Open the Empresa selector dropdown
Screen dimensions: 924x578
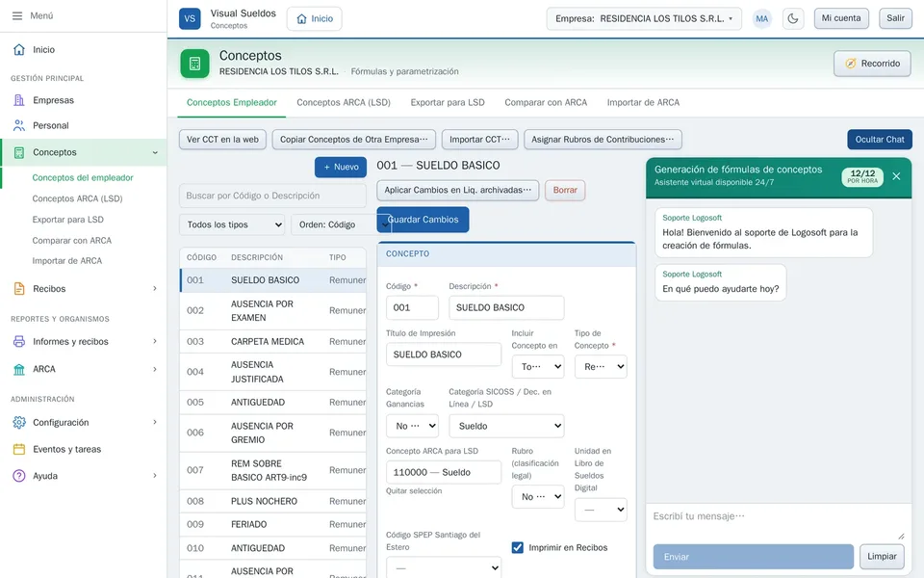click(x=644, y=19)
